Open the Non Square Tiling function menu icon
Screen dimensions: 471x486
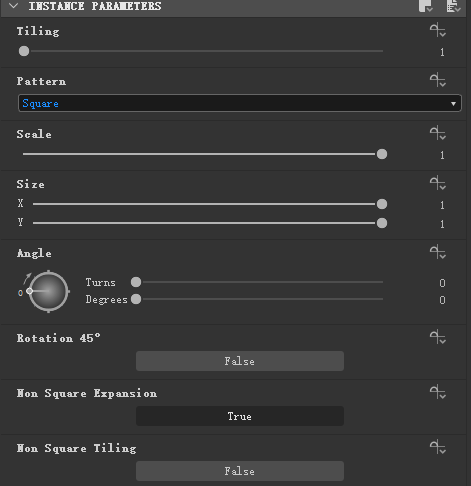click(x=438, y=447)
